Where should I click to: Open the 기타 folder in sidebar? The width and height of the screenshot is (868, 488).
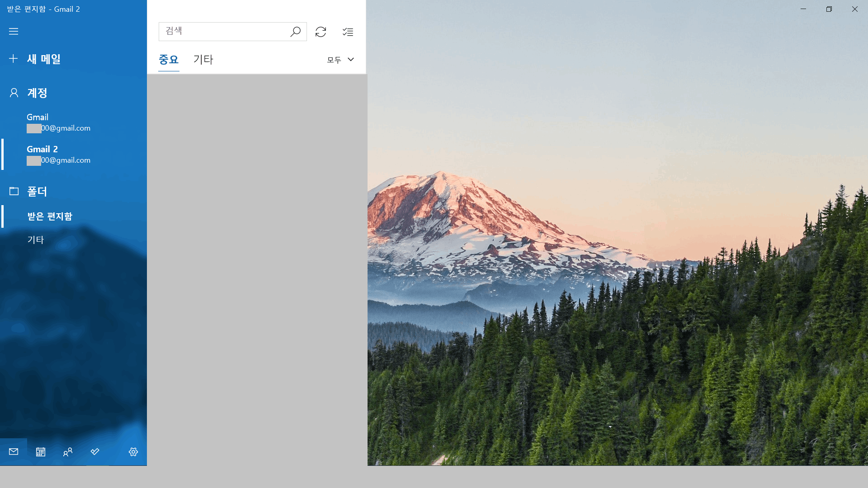tap(36, 240)
